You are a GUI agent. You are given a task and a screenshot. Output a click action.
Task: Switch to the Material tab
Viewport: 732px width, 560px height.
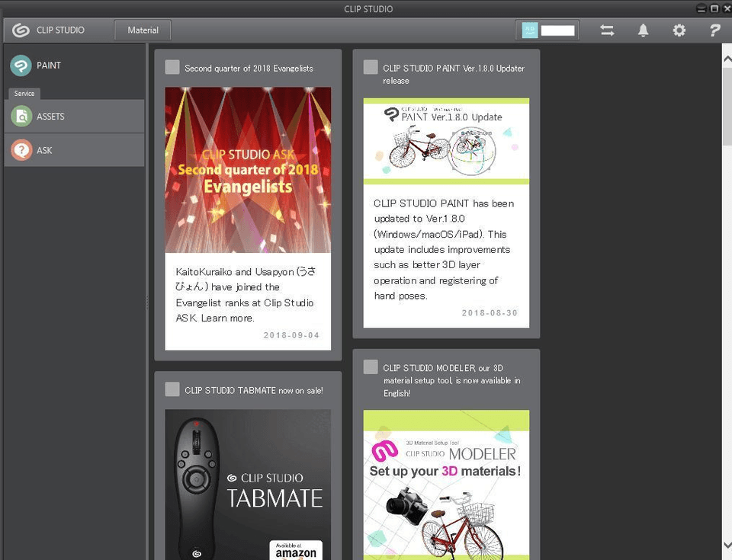tap(143, 30)
